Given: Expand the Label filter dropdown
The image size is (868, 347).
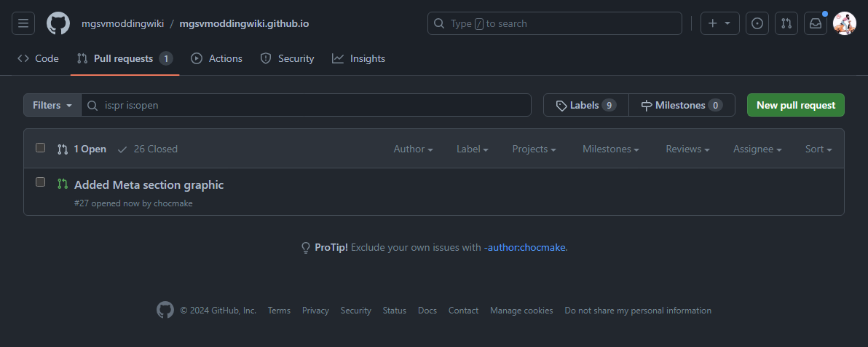Looking at the screenshot, I should tap(472, 149).
